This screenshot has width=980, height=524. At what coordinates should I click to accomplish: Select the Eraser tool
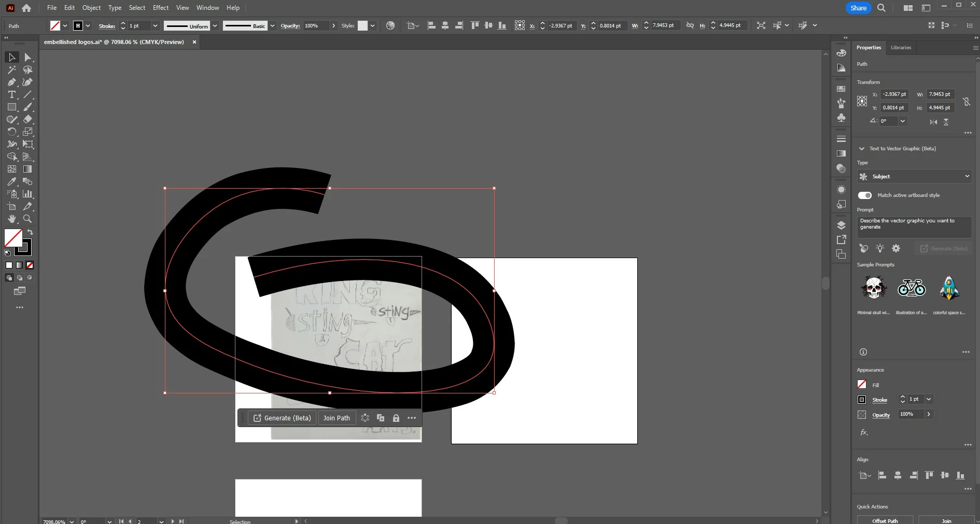click(28, 119)
